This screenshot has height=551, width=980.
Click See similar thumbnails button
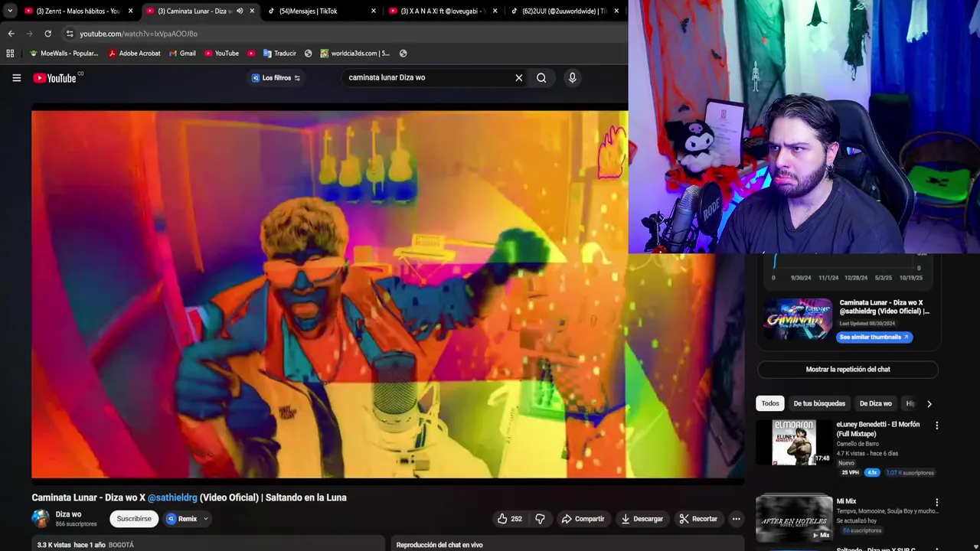874,337
